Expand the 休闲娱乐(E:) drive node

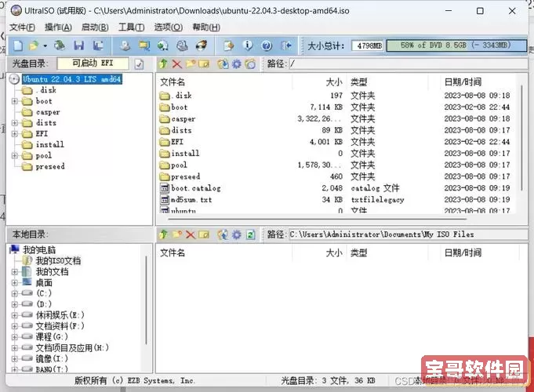[x=15, y=315]
